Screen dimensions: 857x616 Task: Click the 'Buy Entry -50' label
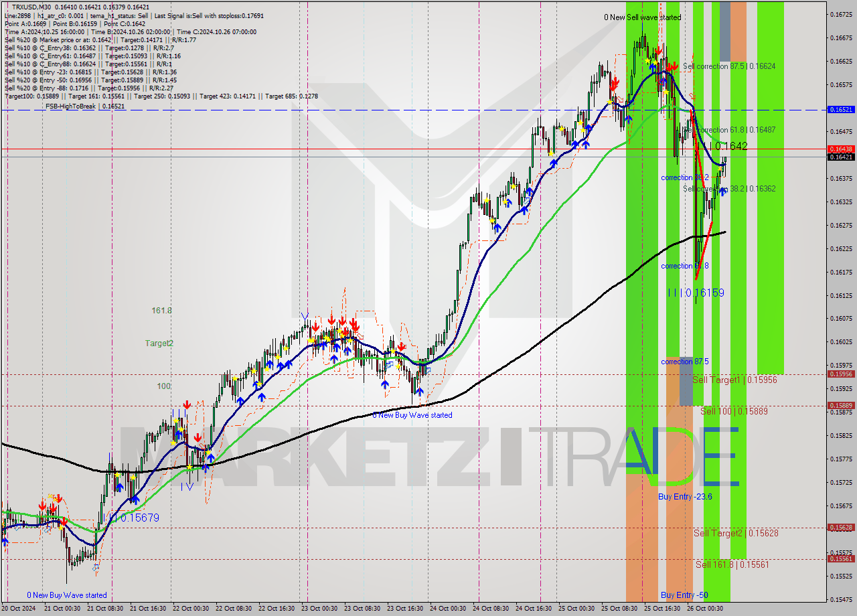click(x=684, y=595)
